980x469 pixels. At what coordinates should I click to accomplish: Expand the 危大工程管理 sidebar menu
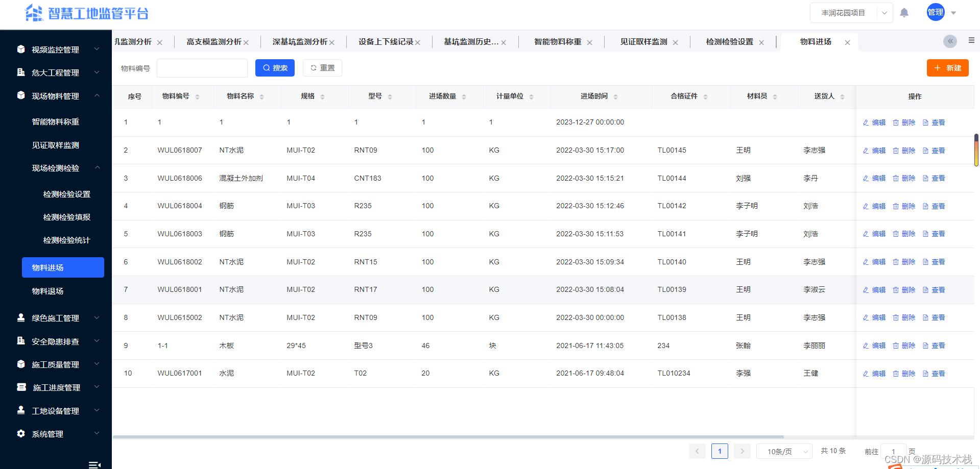(x=56, y=72)
